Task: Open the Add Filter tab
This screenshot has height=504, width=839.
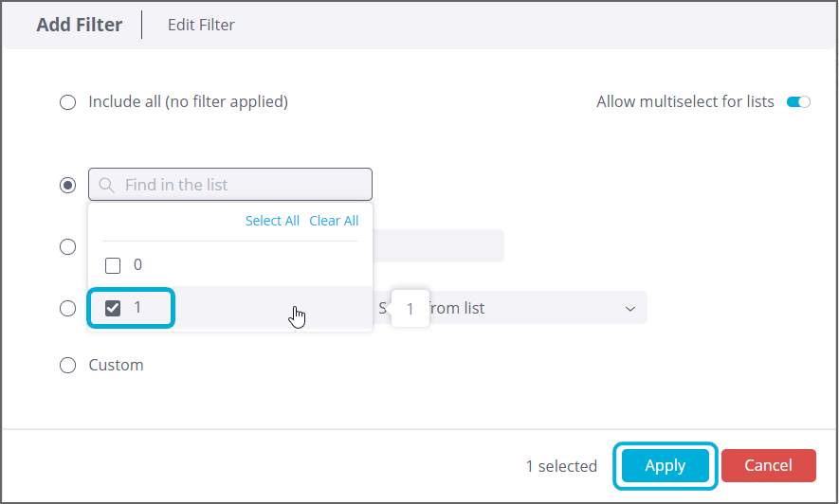Action: [x=80, y=25]
